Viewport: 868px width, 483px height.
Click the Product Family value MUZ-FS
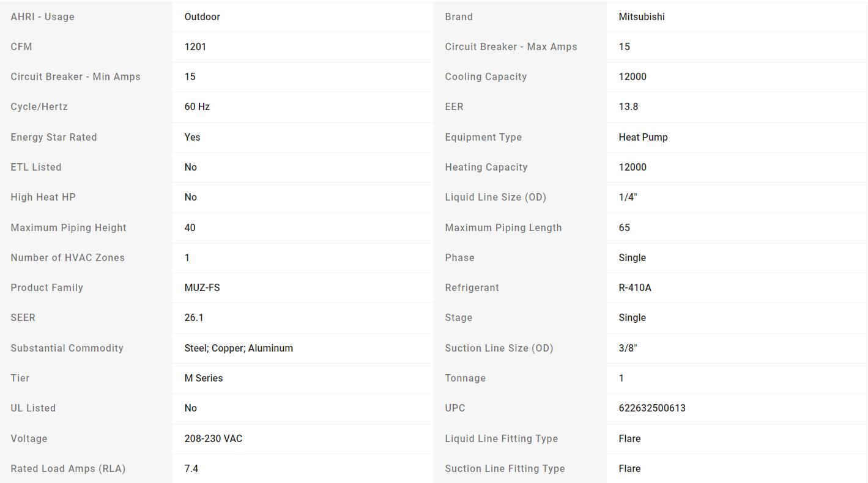[x=202, y=287]
